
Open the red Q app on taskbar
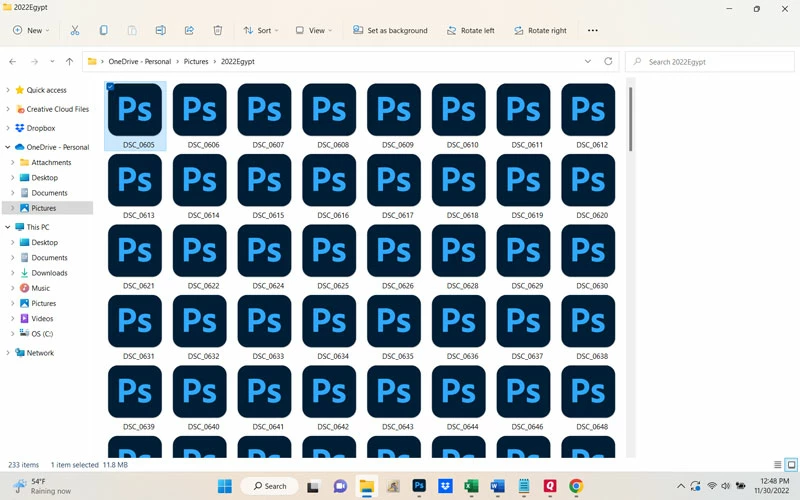pos(549,486)
